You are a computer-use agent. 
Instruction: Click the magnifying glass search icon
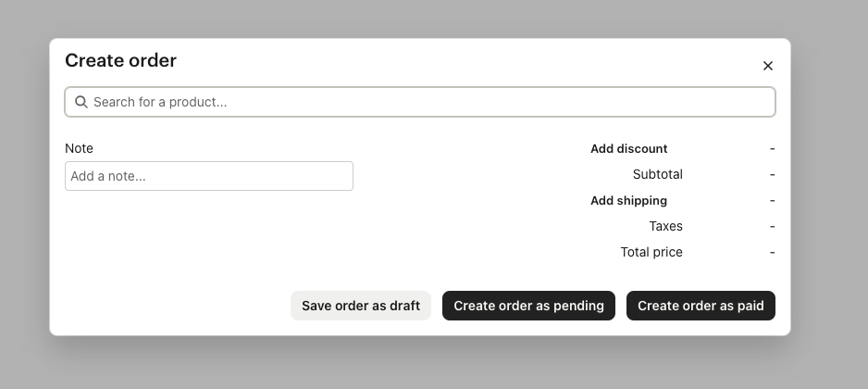81,102
